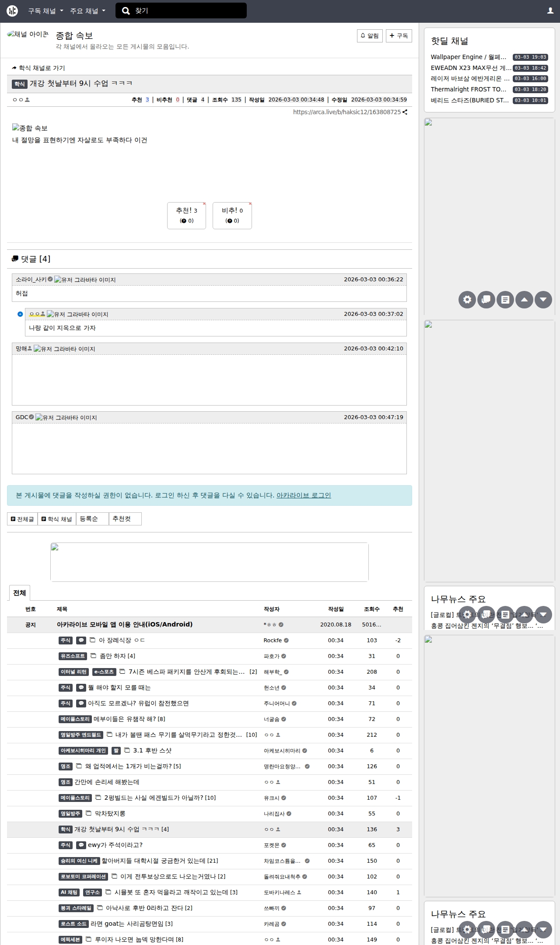The height and width of the screenshot is (945, 560).
Task: Click the 유즈소프트 category badge
Action: point(73,656)
